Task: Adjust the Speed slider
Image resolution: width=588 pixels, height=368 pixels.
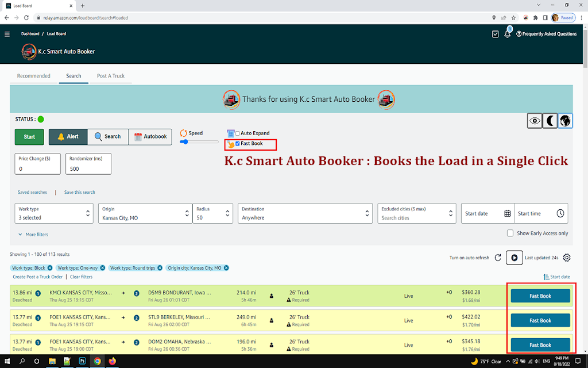Action: pos(199,142)
